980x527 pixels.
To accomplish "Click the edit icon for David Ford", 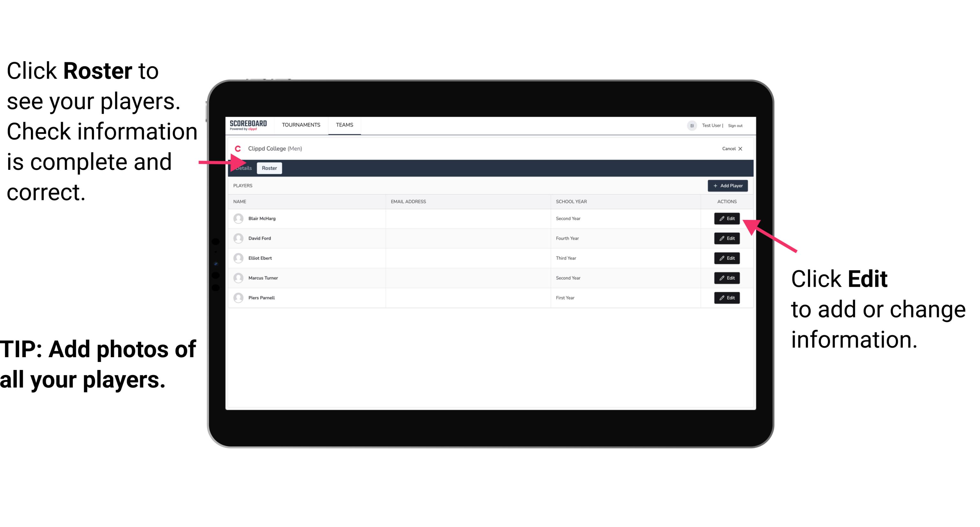I will tap(727, 238).
